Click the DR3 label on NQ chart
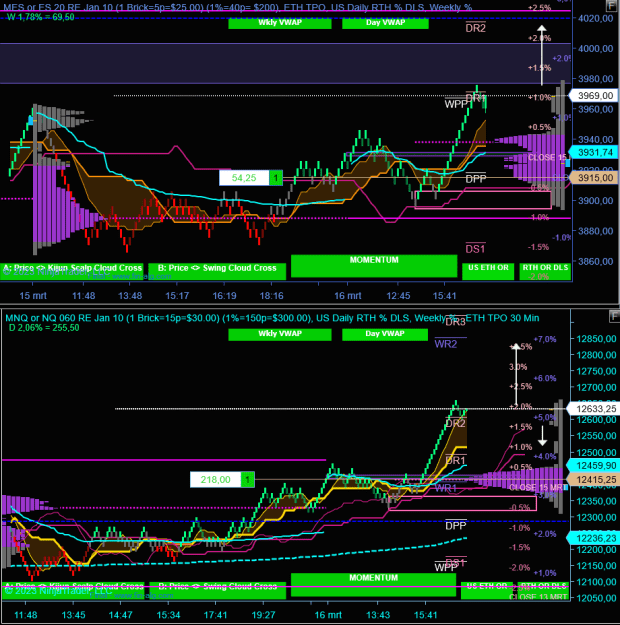Viewport: 620px width, 625px height. click(x=455, y=322)
